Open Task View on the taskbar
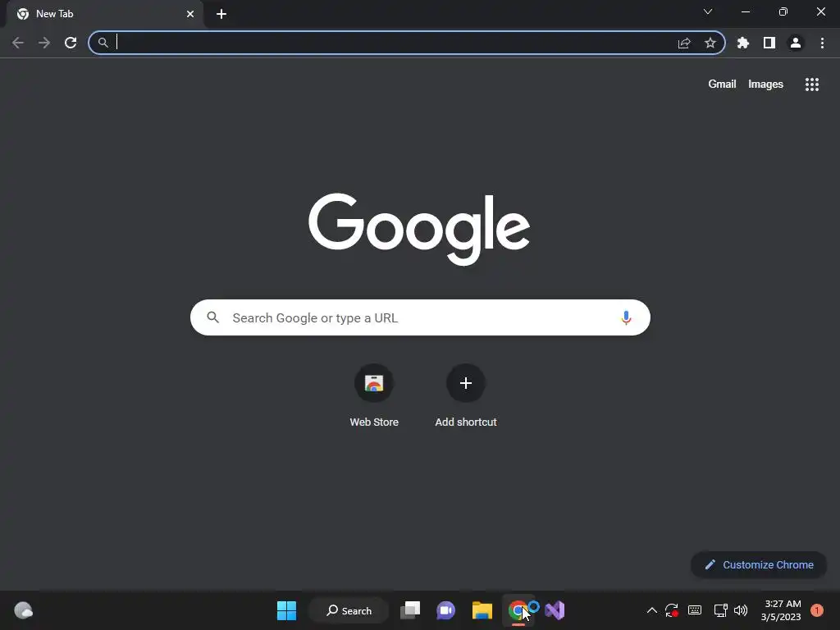This screenshot has width=840, height=630. tap(410, 610)
